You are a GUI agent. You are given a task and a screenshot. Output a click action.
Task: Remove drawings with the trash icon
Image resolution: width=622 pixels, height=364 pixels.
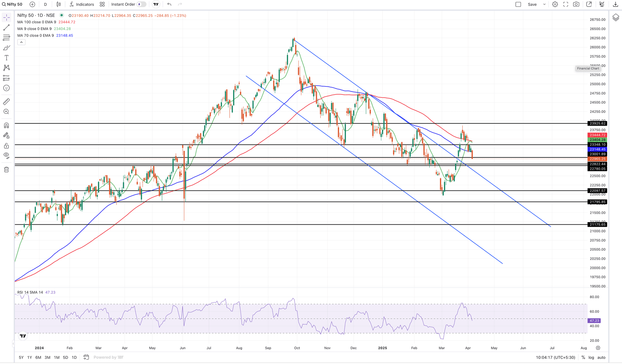coord(6,170)
